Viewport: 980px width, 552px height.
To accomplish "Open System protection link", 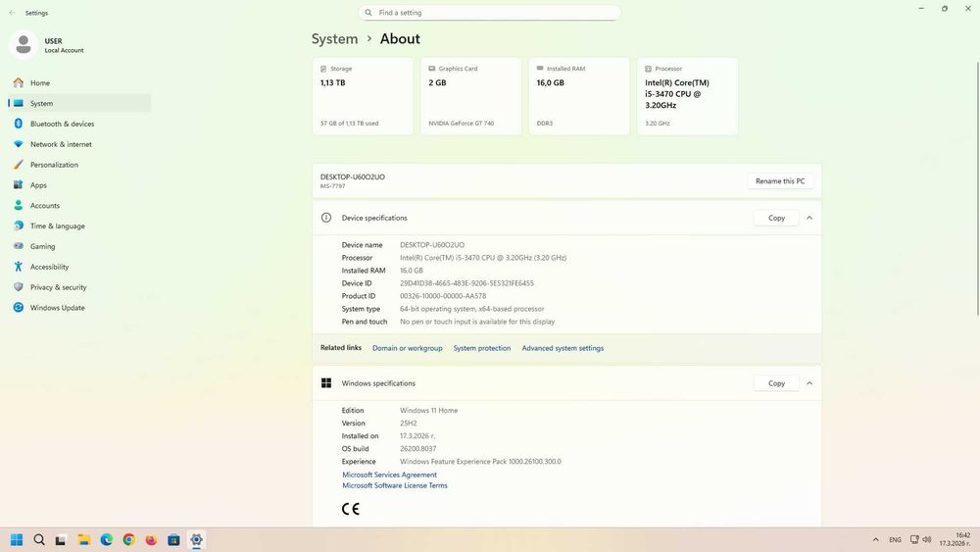I will coord(482,348).
